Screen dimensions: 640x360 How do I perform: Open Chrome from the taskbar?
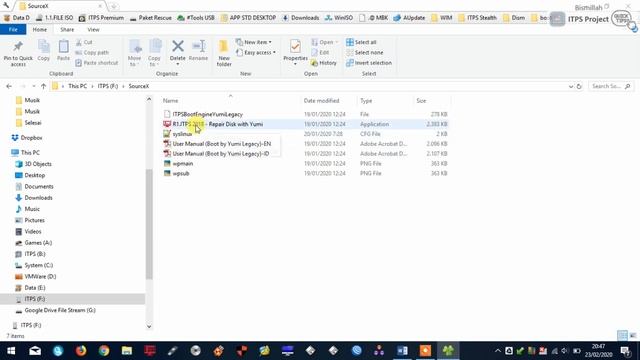[104, 351]
